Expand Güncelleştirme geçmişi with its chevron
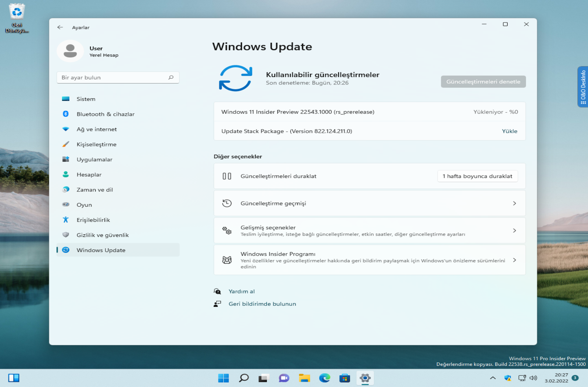This screenshot has width=588, height=387. (514, 203)
